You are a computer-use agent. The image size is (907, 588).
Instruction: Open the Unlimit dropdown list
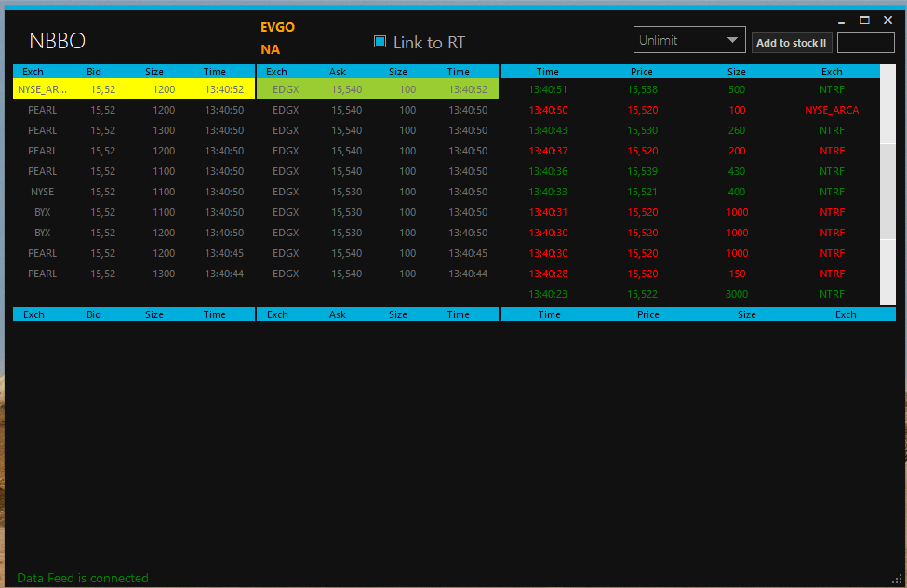[x=688, y=41]
